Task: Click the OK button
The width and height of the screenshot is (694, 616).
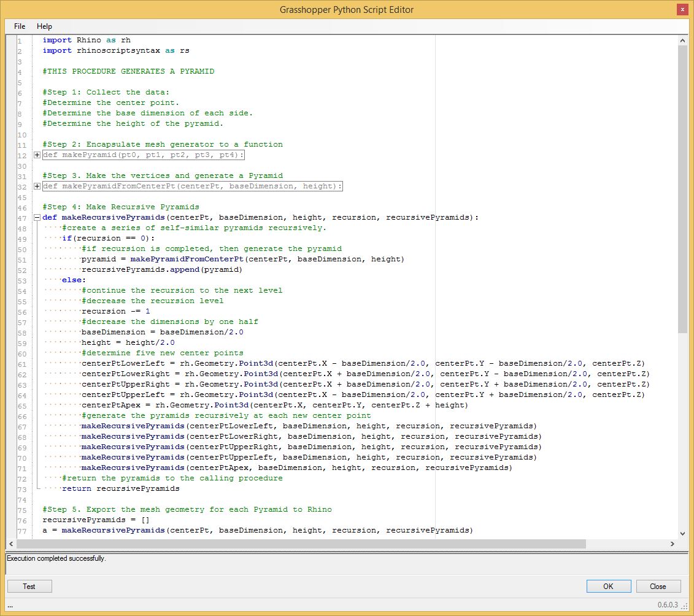Action: (609, 587)
